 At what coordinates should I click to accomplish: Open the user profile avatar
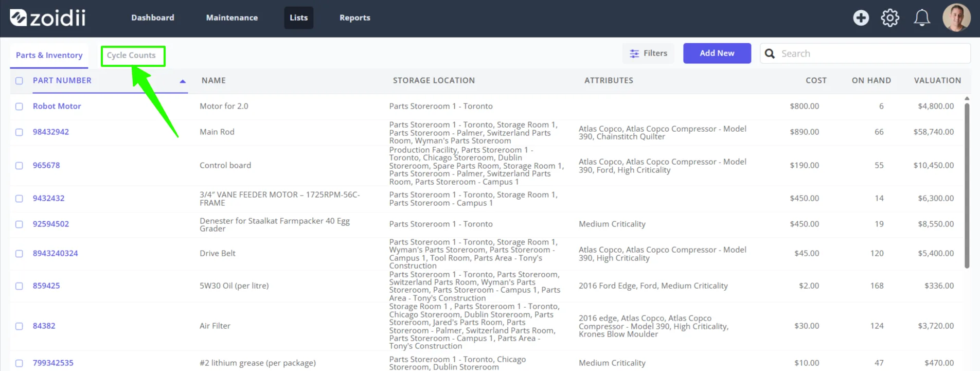[956, 18]
